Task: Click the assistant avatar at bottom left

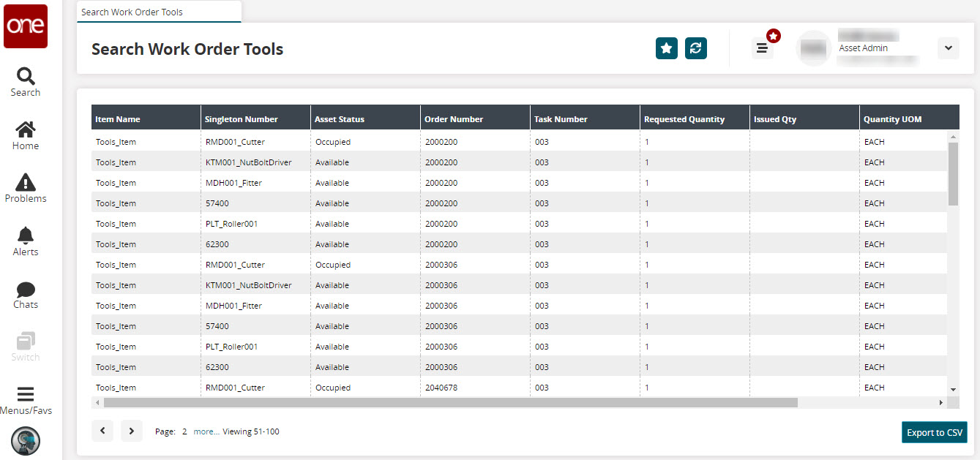Action: coord(26,440)
